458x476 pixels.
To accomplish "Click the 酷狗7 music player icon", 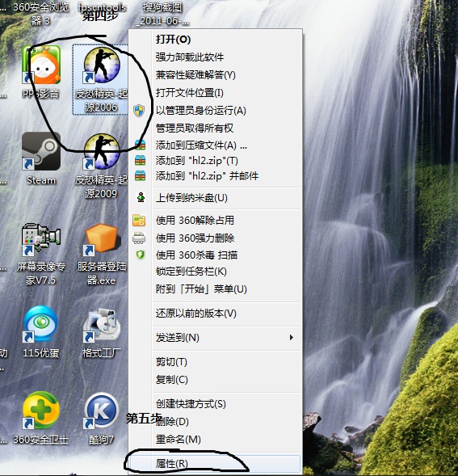I will [101, 411].
